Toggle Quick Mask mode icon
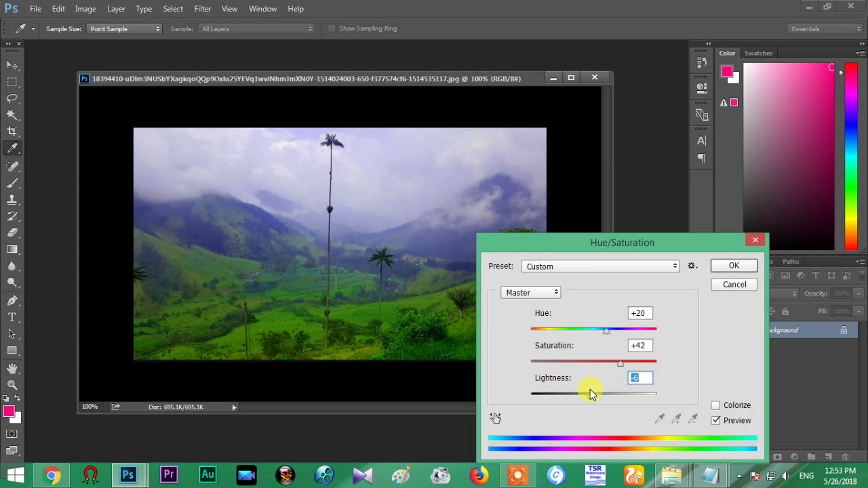Screen dimensions: 868x488 [12, 433]
